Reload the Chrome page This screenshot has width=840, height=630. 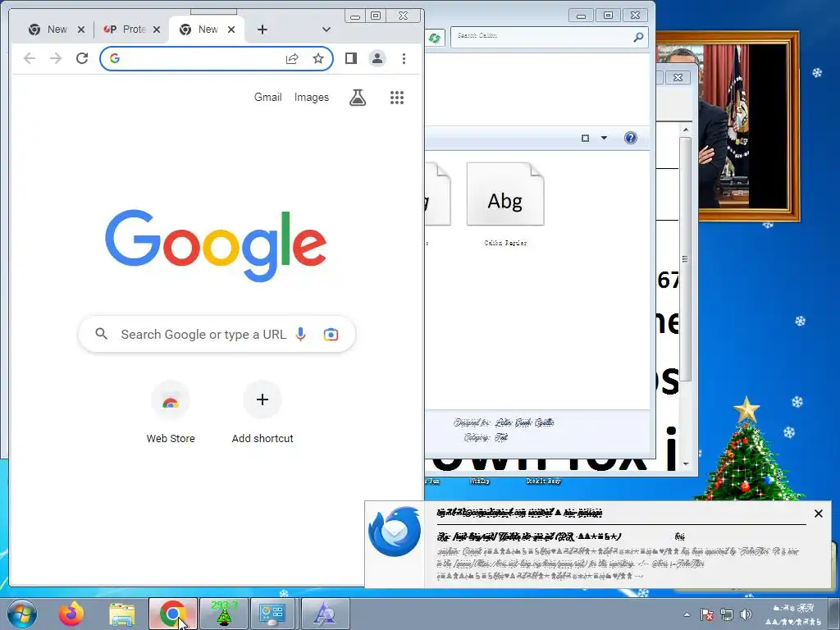pyautogui.click(x=82, y=58)
